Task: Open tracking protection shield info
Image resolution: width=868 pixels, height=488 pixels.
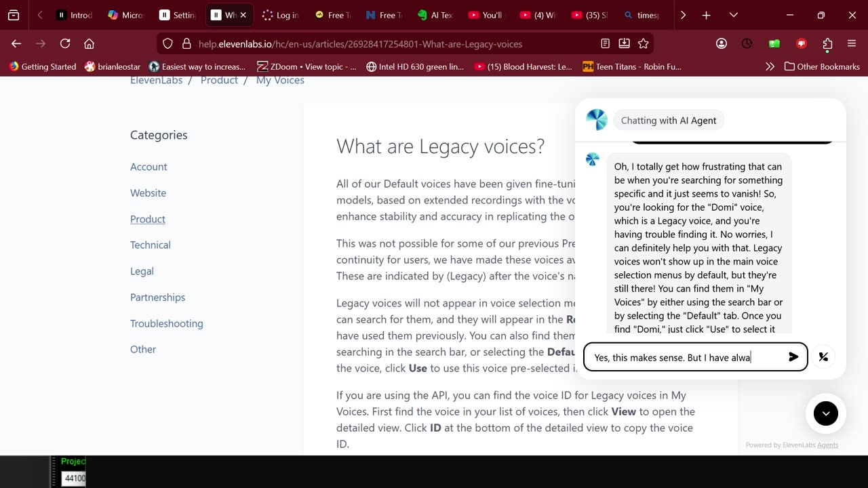Action: click(x=168, y=43)
